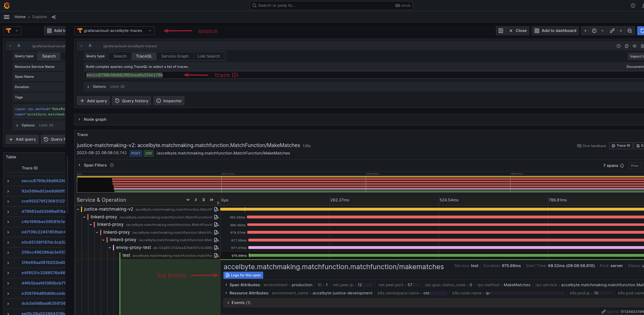Image resolution: width=644 pixels, height=315 pixels.
Task: Collapse all spans with double-chevron-down icon
Action: click(204, 200)
